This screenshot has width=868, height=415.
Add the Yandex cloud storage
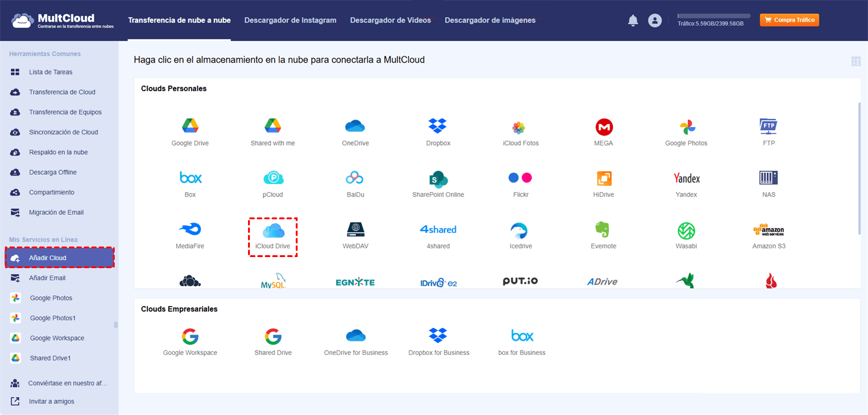tap(686, 178)
